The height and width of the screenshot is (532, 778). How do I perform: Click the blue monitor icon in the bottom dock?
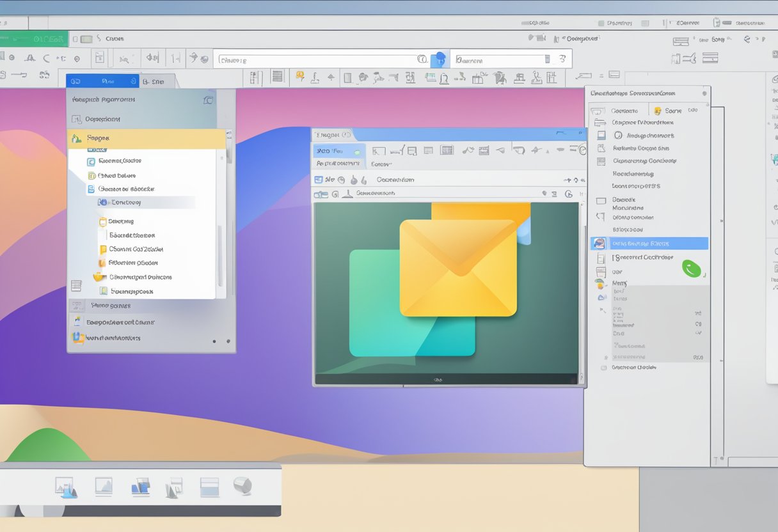tap(140, 487)
